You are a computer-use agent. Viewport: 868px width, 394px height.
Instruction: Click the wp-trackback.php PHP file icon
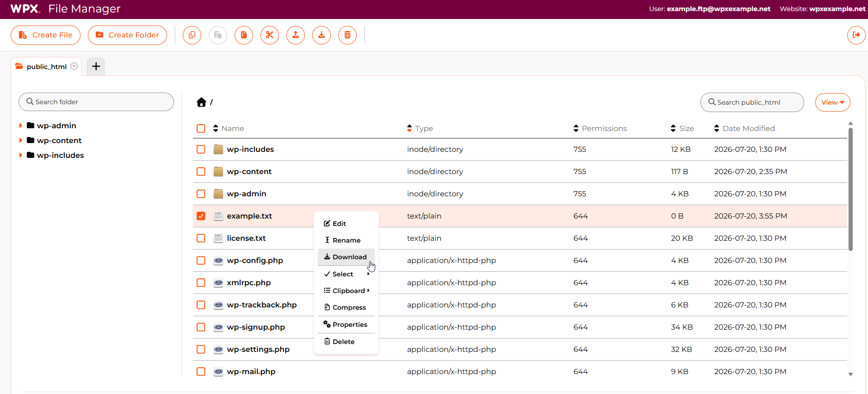point(218,305)
